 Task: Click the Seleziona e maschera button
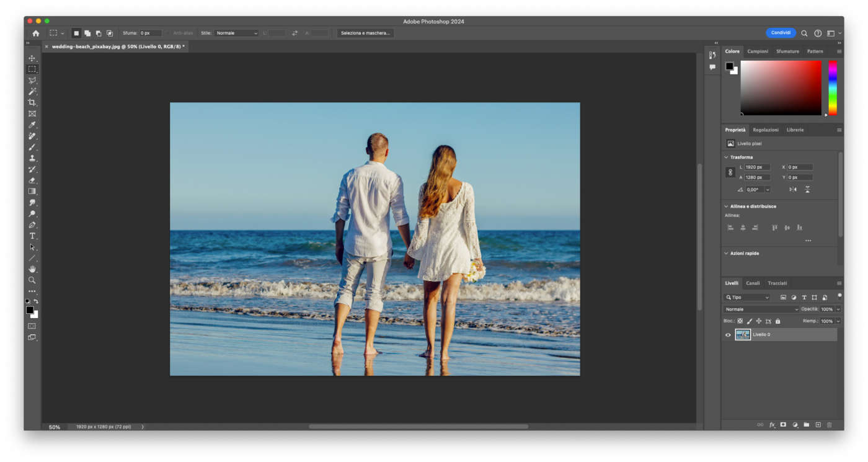(365, 33)
